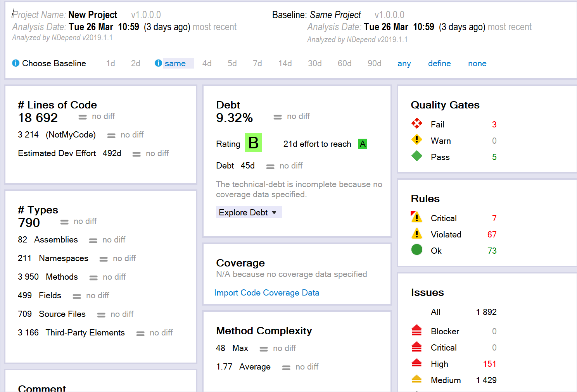Click the Same Project baseline name
The image size is (577, 392).
(335, 15)
